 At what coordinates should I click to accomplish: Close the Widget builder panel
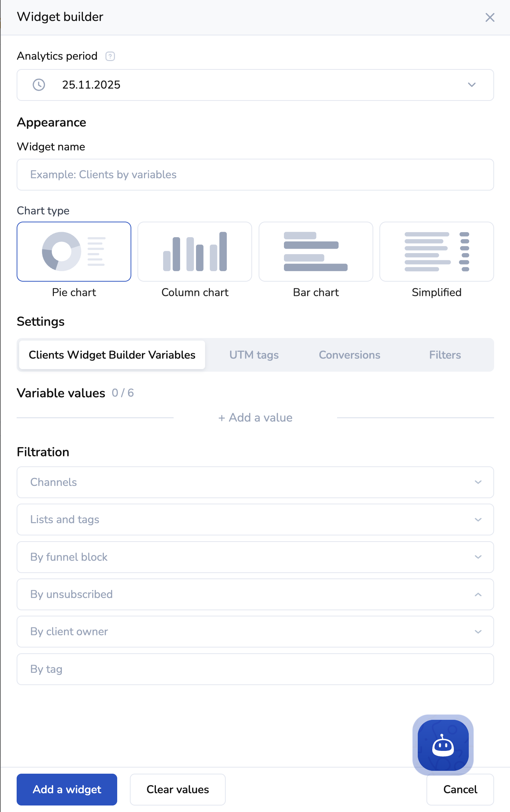click(490, 17)
